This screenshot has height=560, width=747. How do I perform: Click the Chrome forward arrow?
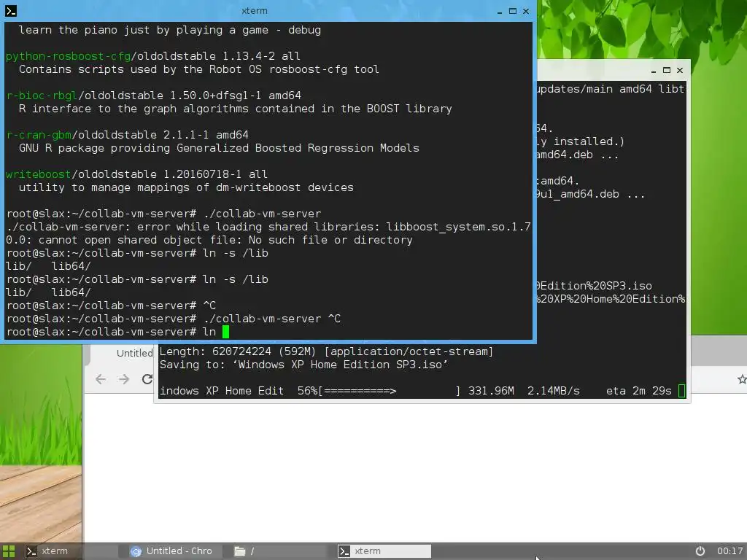pos(124,379)
